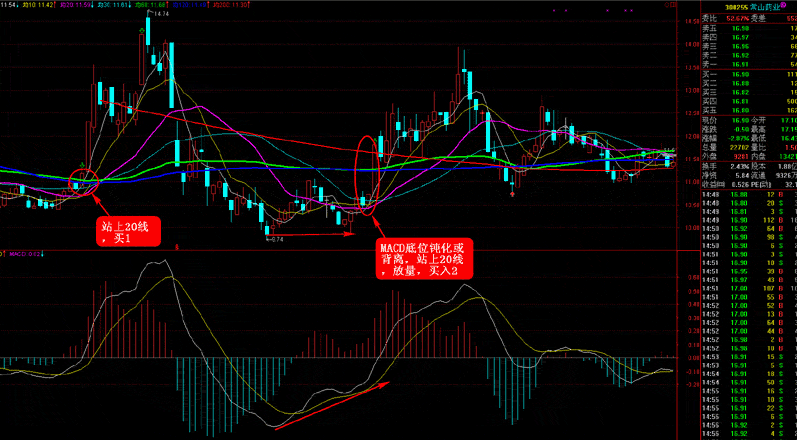Select the 均20 moving average label
The width and height of the screenshot is (797, 441).
tap(73, 6)
